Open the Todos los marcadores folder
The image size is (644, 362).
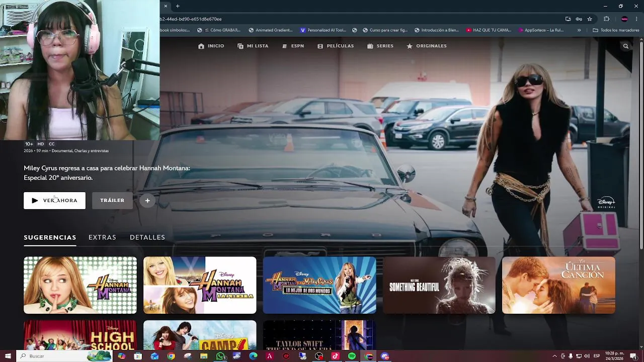[x=616, y=30]
